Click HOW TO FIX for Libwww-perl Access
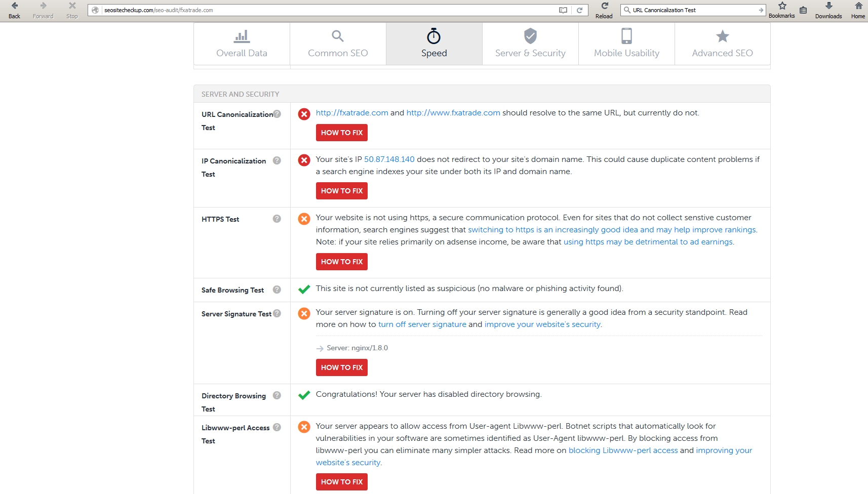Screen dimensions: 868x494 pyautogui.click(x=342, y=482)
